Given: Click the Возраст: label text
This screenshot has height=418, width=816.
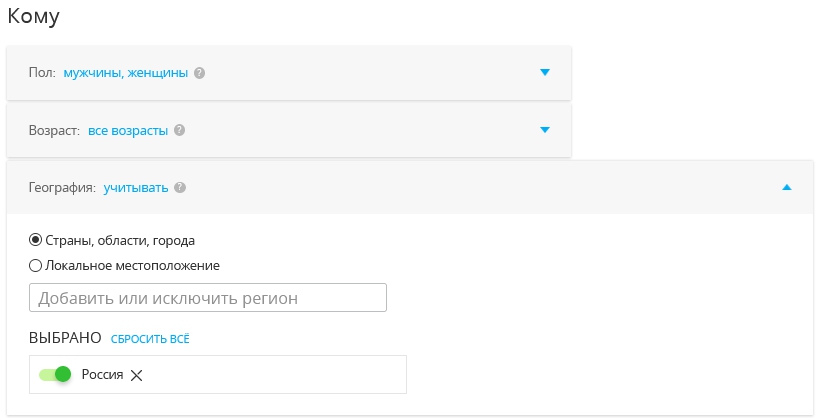Looking at the screenshot, I should point(54,130).
